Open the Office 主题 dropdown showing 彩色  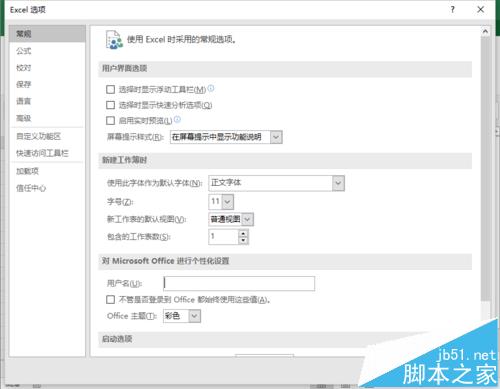click(x=195, y=316)
